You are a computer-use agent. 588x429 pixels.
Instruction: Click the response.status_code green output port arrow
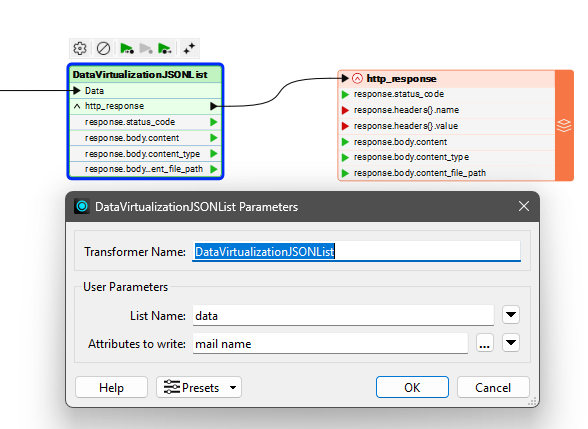(214, 122)
